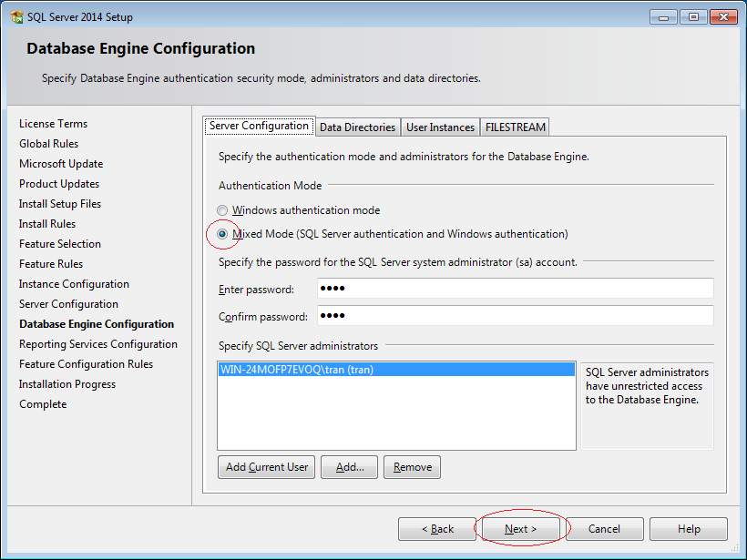Click Feature Rules step
The width and height of the screenshot is (747, 560).
pyautogui.click(x=51, y=264)
